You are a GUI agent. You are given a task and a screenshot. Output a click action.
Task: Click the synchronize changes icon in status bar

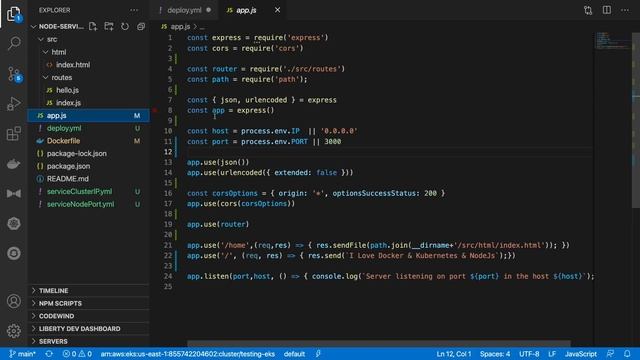tap(49, 354)
